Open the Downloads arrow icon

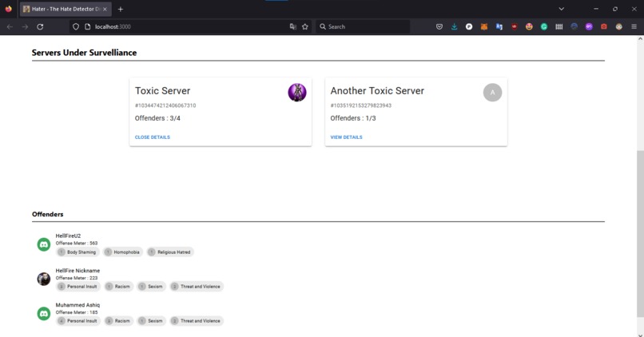[x=455, y=26]
